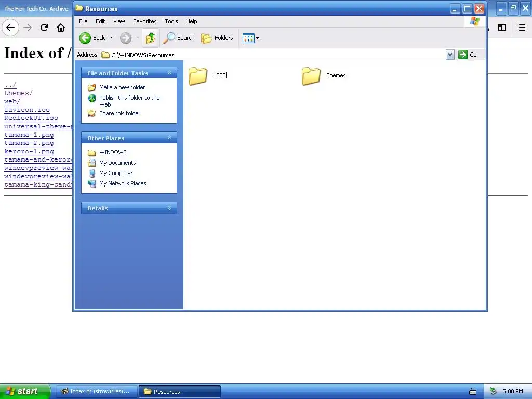The width and height of the screenshot is (532, 399).
Task: Click the greyed Forward arrow in Explorer
Action: point(126,38)
